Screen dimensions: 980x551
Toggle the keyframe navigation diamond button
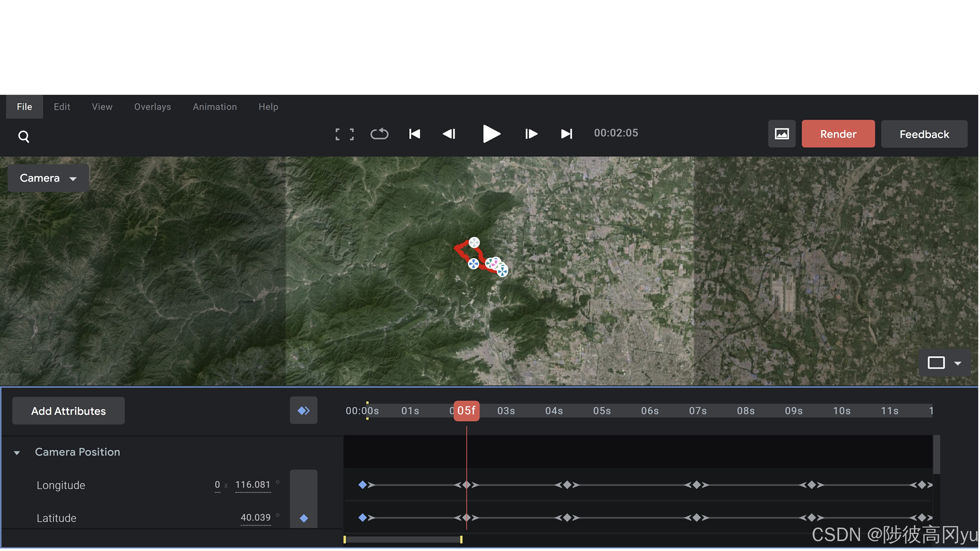303,410
